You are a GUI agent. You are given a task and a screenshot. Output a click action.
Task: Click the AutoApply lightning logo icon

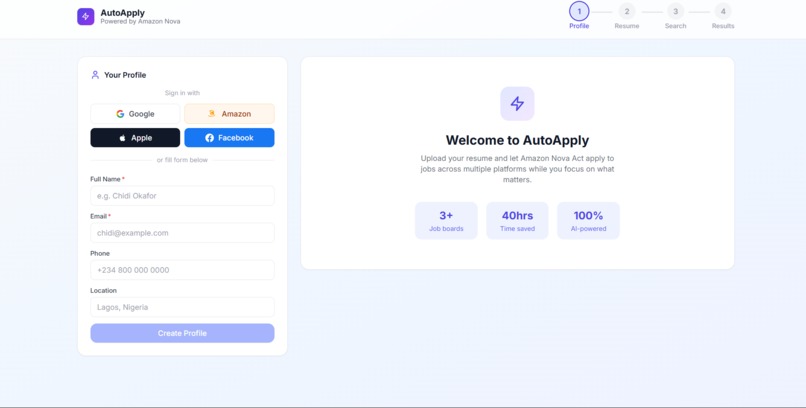tap(86, 16)
